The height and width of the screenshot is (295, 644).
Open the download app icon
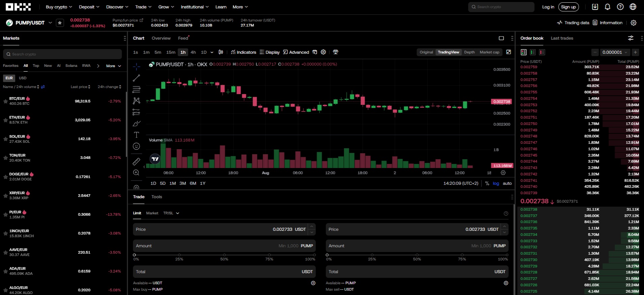pyautogui.click(x=595, y=7)
